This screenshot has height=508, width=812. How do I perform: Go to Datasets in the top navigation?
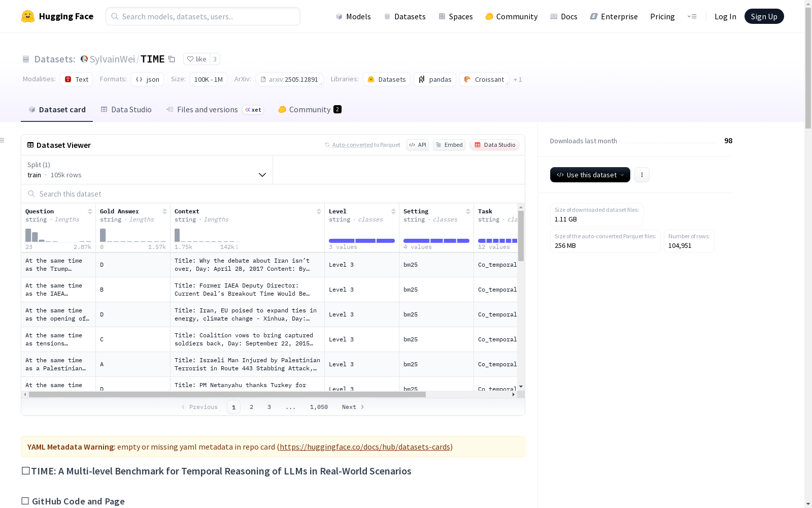(x=404, y=16)
